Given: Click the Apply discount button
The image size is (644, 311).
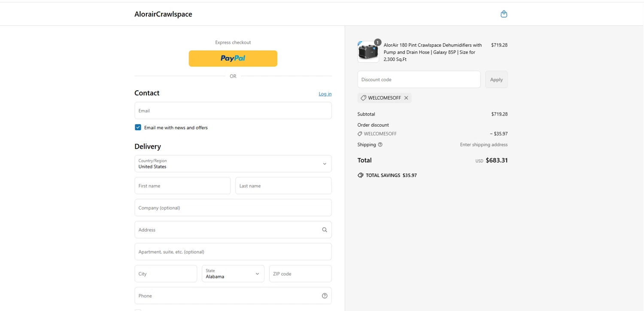Looking at the screenshot, I should point(496,79).
